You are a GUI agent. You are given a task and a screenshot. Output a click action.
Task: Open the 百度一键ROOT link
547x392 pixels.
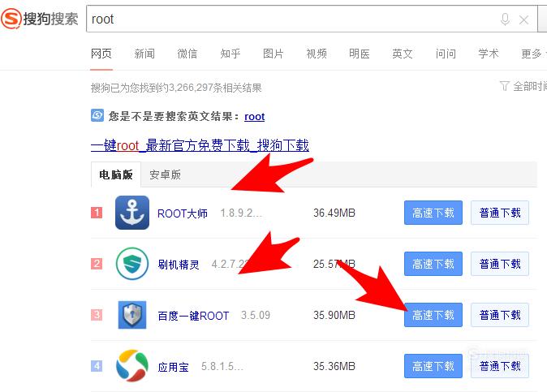coord(193,316)
